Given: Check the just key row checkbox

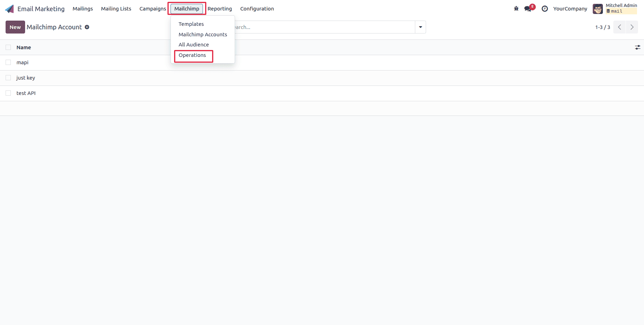Looking at the screenshot, I should [8, 78].
